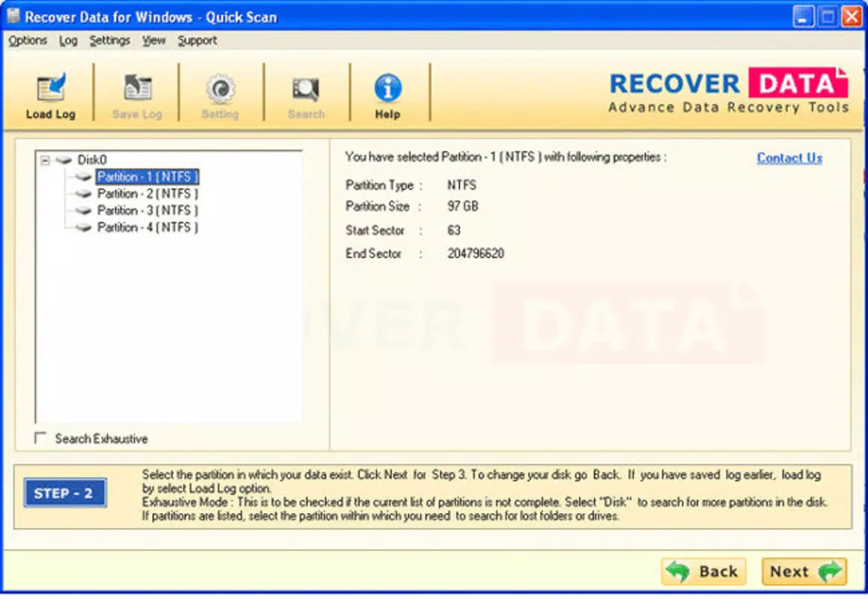Enable the Search Exhaustive checkbox
868x599 pixels.
[40, 438]
